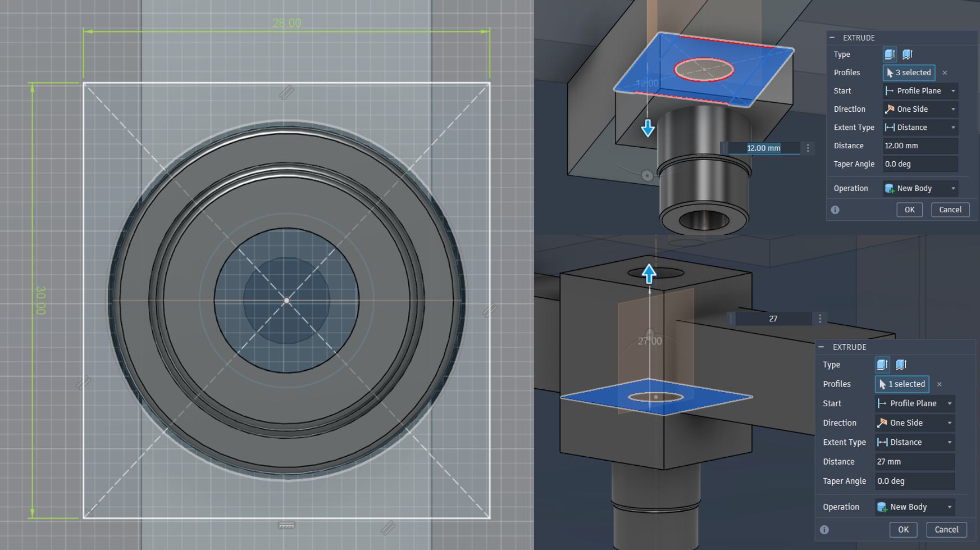Open the Direction dropdown in the top Extrude dialog
Screen dimensions: 980x550
coord(954,109)
